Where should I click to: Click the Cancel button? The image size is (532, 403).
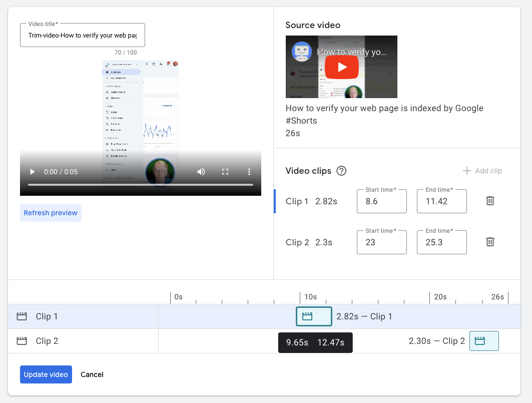pyautogui.click(x=92, y=374)
